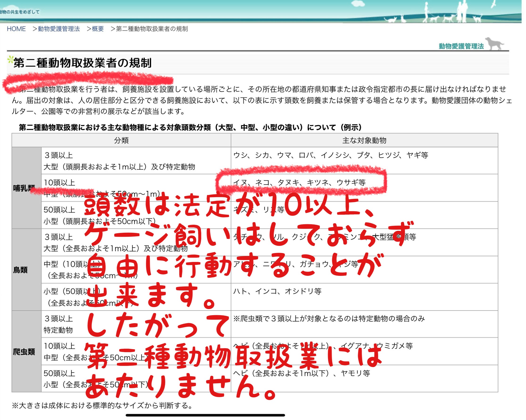The height and width of the screenshot is (420, 526).
Task: Click the 主な対象動物 column header
Action: pyautogui.click(x=364, y=140)
